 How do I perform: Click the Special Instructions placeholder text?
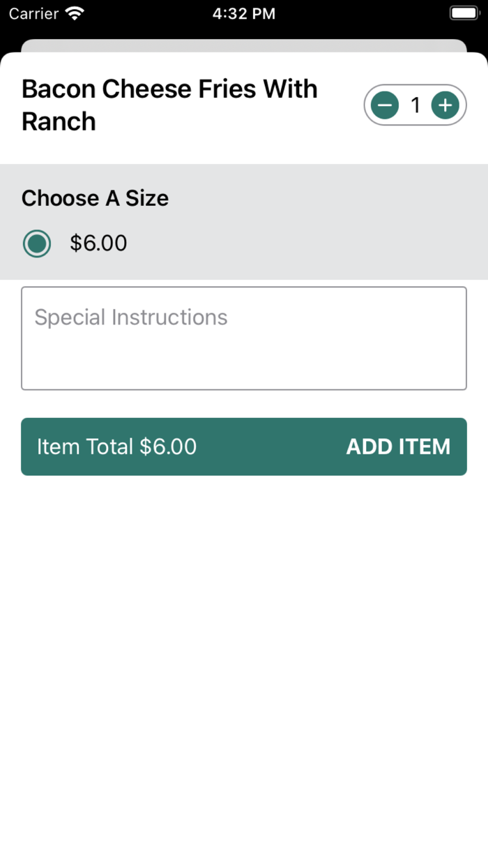point(131,317)
